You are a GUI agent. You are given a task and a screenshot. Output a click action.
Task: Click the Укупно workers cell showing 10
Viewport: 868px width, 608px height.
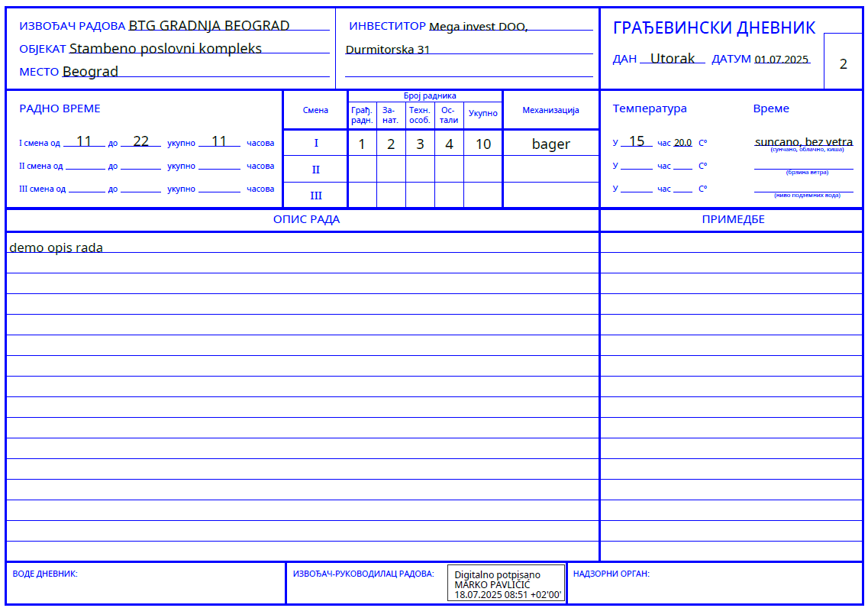[x=482, y=144]
